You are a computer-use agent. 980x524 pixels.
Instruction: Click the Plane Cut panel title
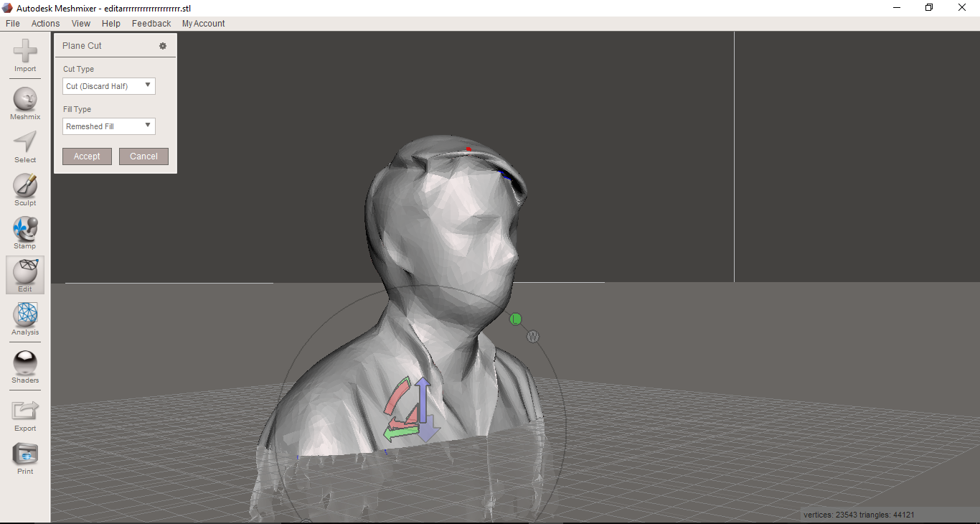82,46
